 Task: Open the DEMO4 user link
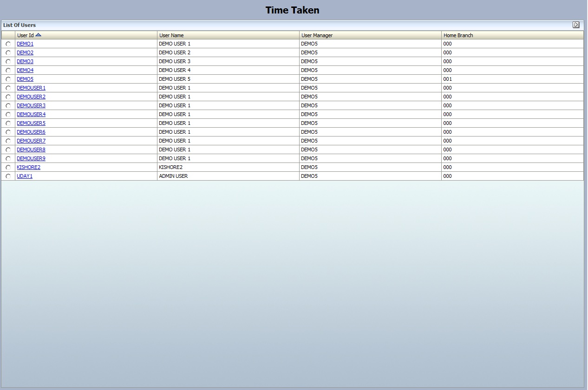[25, 70]
